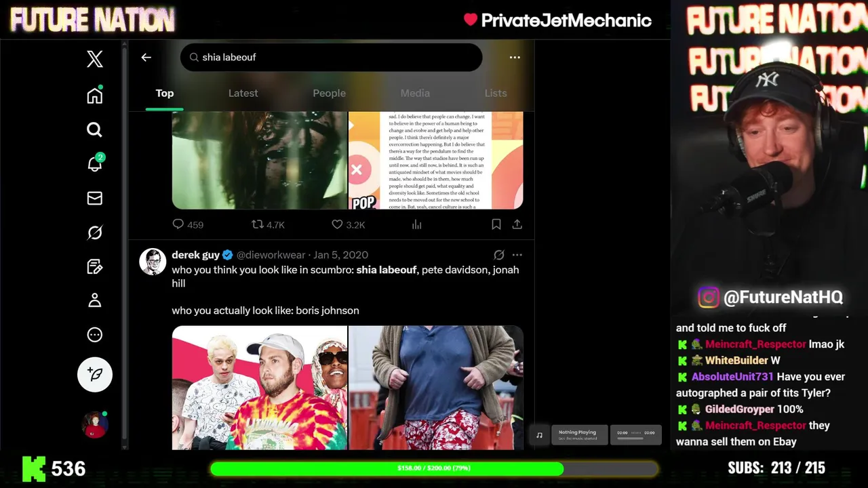868x488 pixels.
Task: Repost the post with 4.7K reposts
Action: coord(268,224)
